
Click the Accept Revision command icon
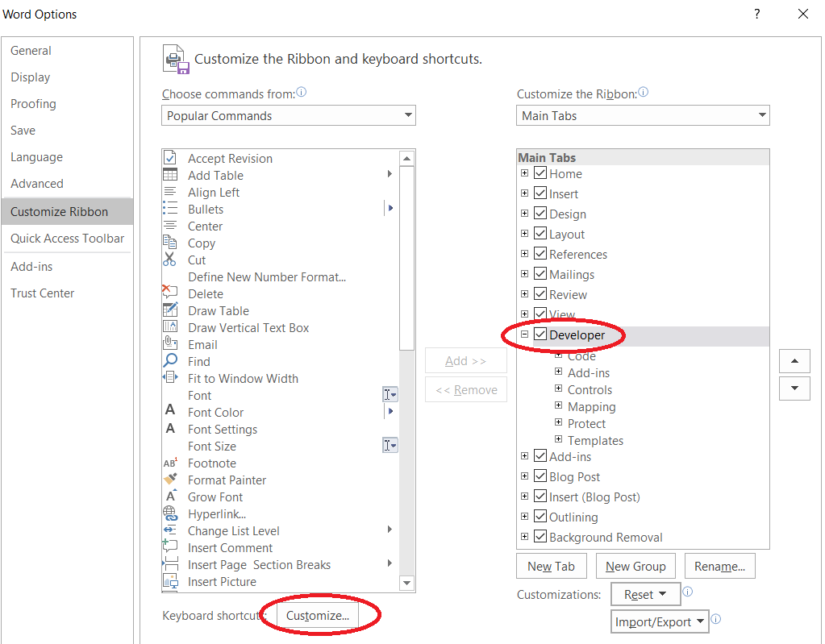170,158
